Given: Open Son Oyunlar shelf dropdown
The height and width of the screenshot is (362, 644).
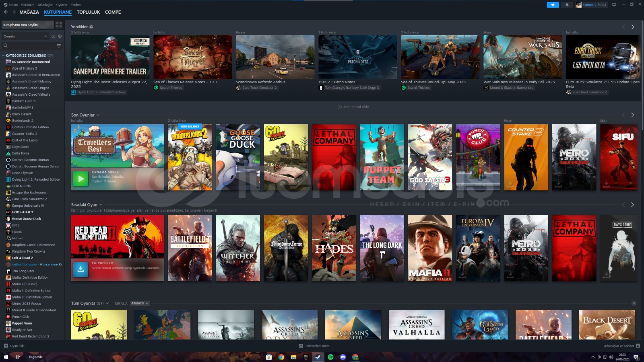Looking at the screenshot, I should coord(98,115).
